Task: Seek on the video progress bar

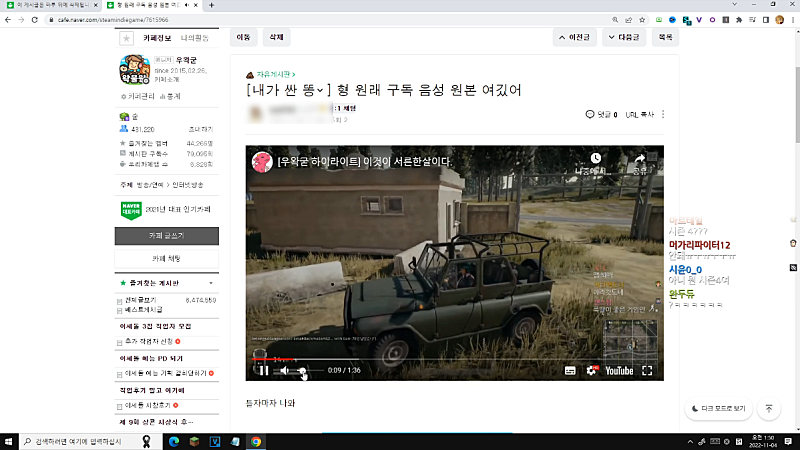Action: [x=454, y=359]
